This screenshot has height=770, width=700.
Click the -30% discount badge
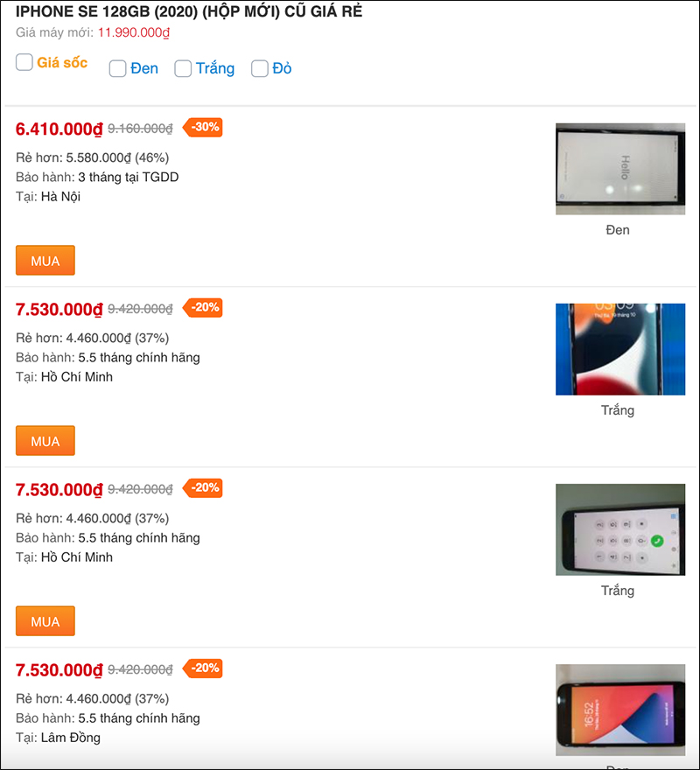click(202, 127)
